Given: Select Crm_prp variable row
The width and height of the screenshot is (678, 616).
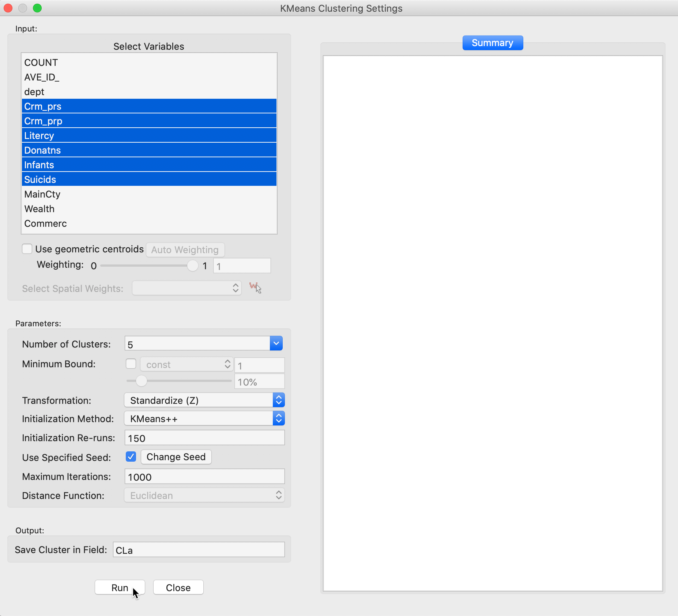Looking at the screenshot, I should coord(149,121).
